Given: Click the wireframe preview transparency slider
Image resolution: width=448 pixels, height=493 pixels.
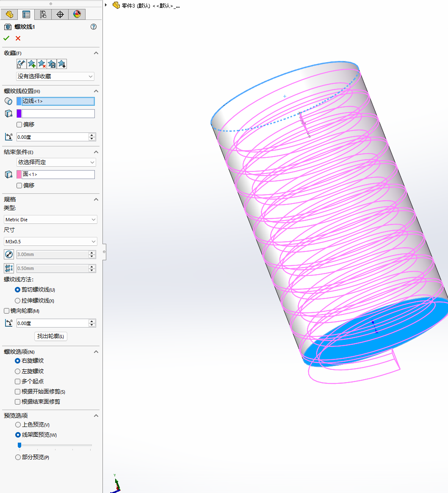Looking at the screenshot, I should click(54, 445).
